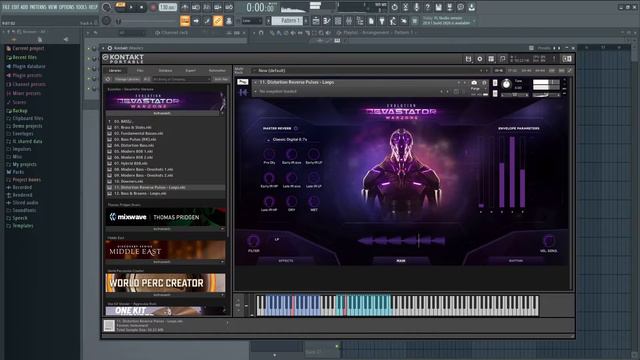Click the FL Studio undo history icon

coord(394,7)
